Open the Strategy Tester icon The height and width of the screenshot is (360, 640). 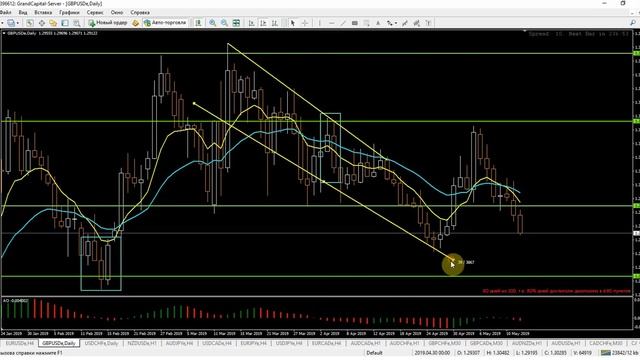pos(76,23)
